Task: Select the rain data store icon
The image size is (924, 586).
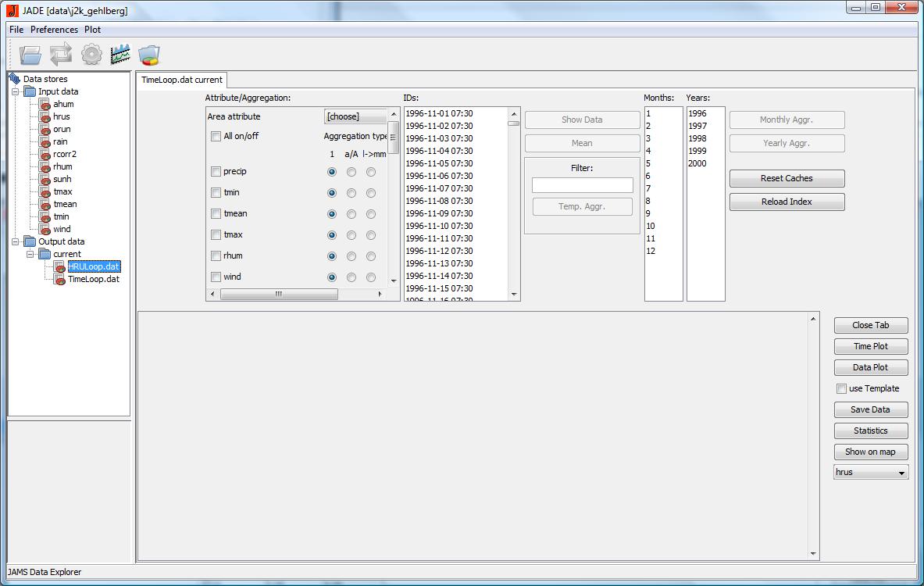Action: pos(45,141)
